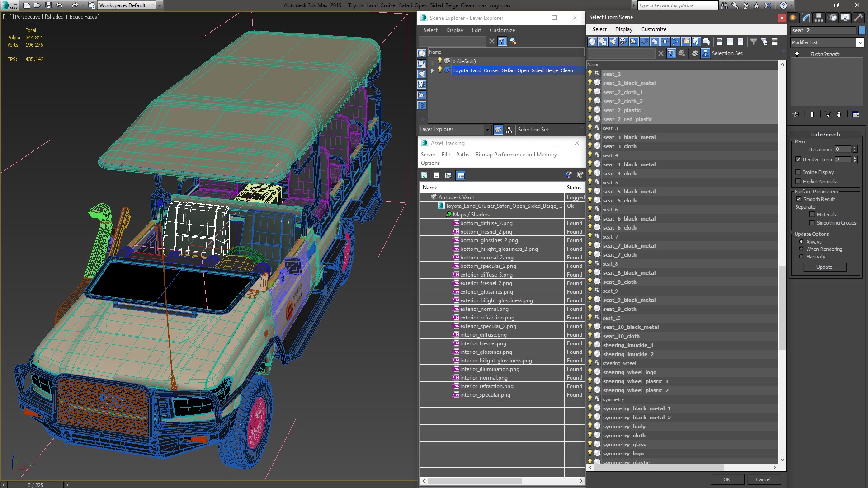This screenshot has width=868, height=488.
Task: Enable Isoline Display checkbox
Action: [798, 172]
